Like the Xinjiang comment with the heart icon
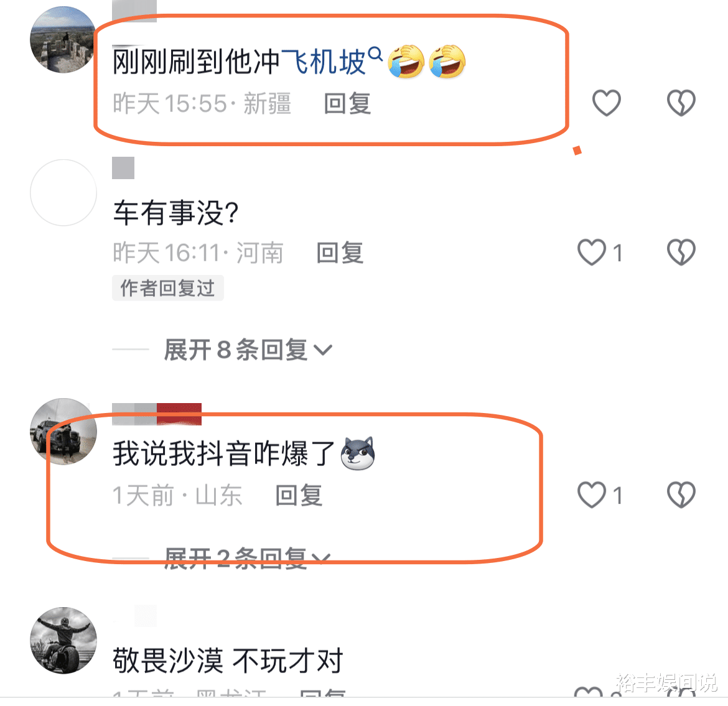This screenshot has height=706, width=728. [607, 103]
